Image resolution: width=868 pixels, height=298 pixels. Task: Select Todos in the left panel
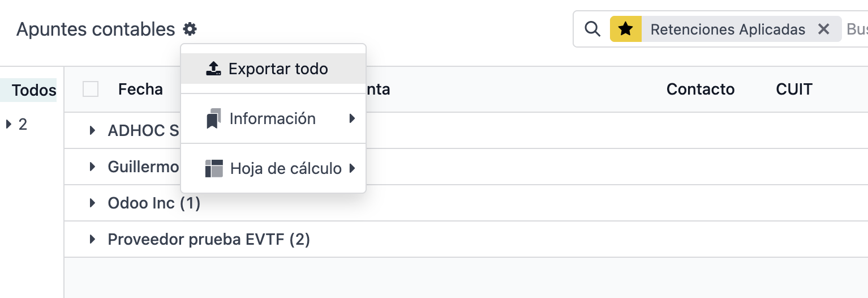pyautogui.click(x=34, y=90)
